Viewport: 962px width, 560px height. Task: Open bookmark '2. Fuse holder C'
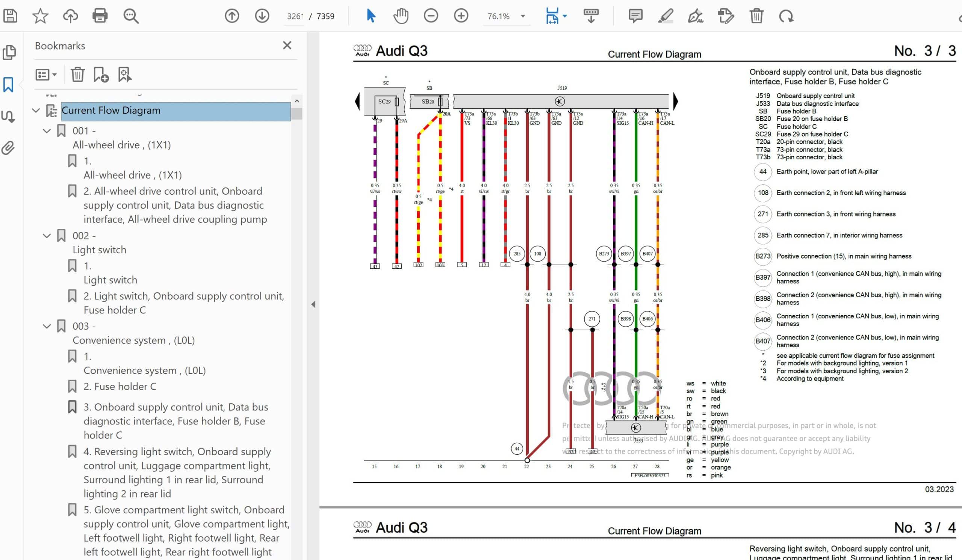click(x=119, y=386)
